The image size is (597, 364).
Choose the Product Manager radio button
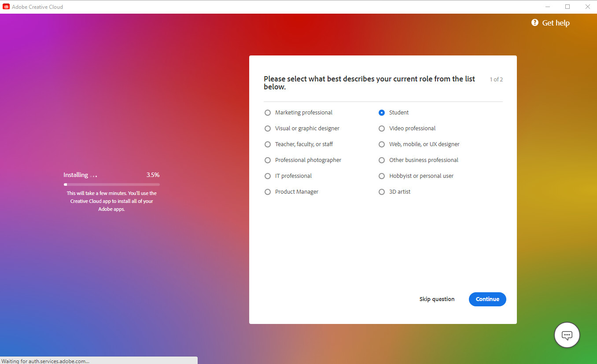click(268, 192)
